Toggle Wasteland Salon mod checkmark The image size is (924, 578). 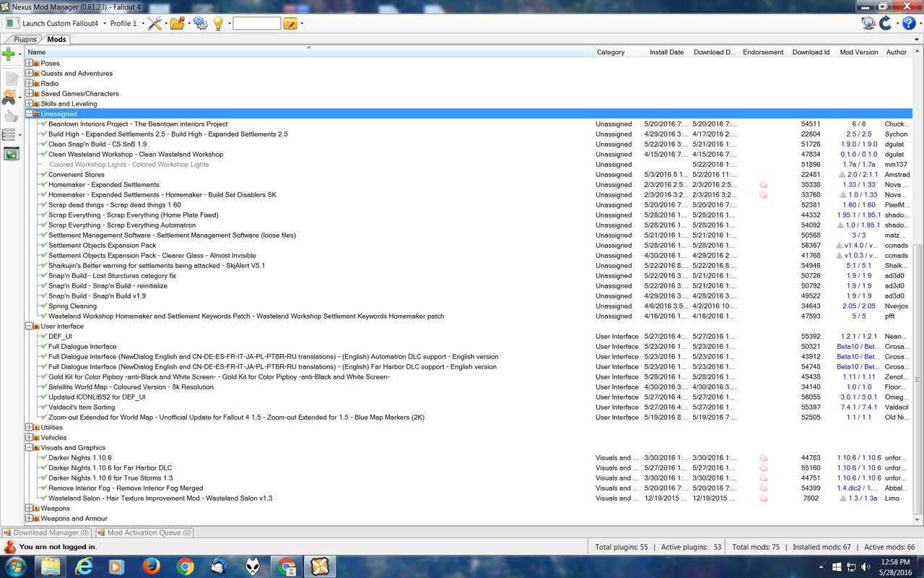[x=44, y=498]
